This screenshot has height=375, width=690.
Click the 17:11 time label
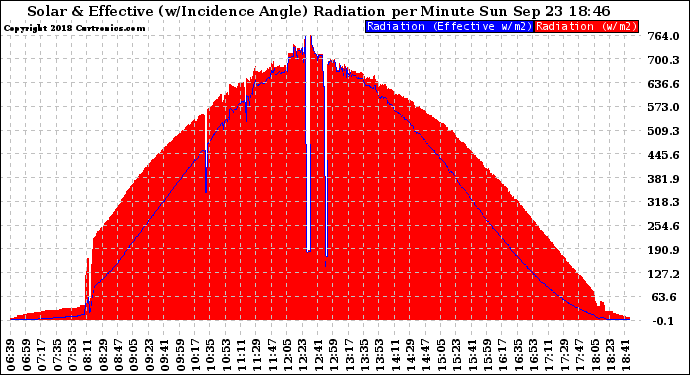(x=549, y=355)
